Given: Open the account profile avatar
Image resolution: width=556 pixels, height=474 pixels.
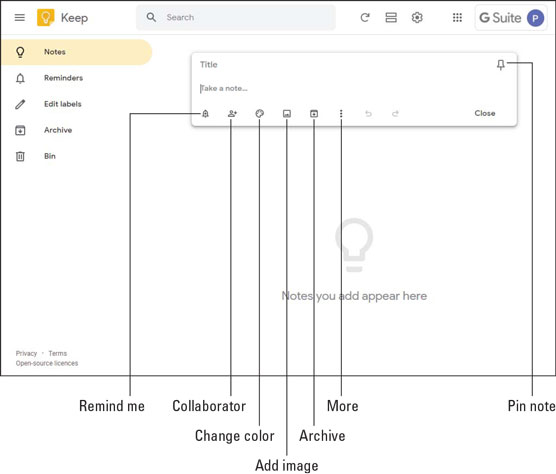Looking at the screenshot, I should 535,18.
